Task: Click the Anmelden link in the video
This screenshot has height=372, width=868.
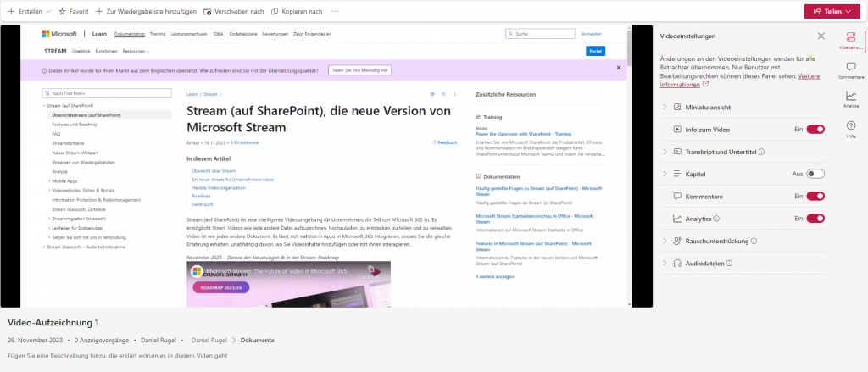Action: click(x=591, y=34)
